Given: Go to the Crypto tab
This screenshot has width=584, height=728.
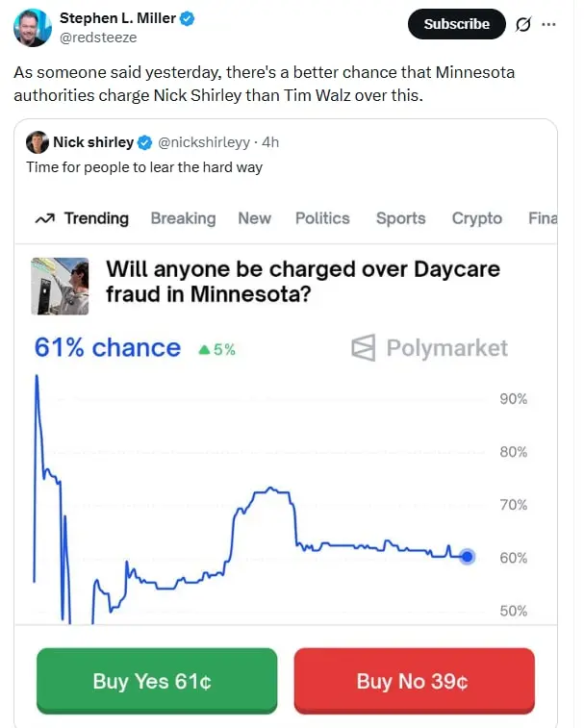Looking at the screenshot, I should click(477, 218).
